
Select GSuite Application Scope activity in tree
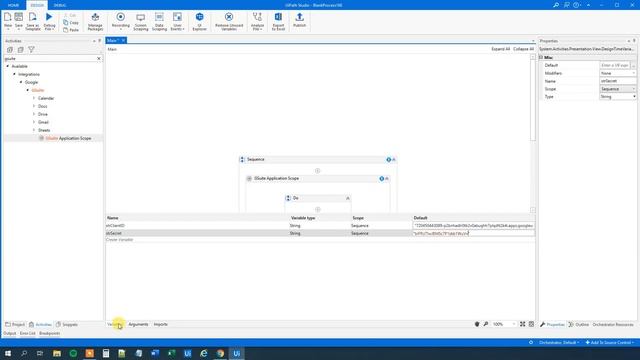pyautogui.click(x=68, y=138)
